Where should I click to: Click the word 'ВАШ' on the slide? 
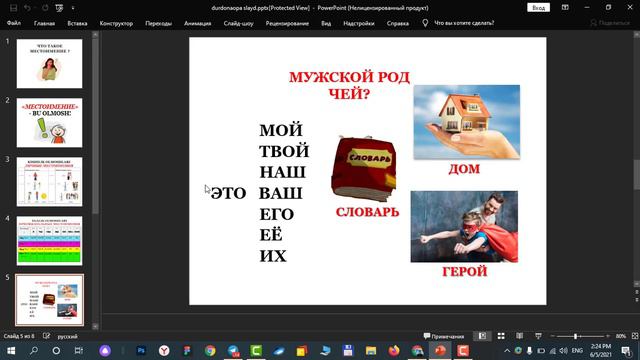coord(281,193)
